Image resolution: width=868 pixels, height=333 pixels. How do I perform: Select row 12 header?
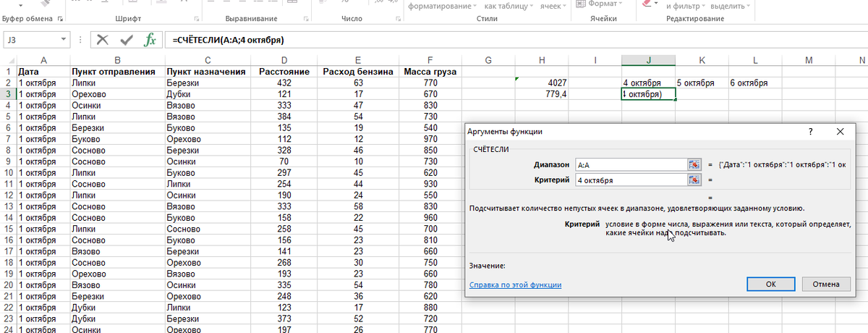pyautogui.click(x=8, y=195)
